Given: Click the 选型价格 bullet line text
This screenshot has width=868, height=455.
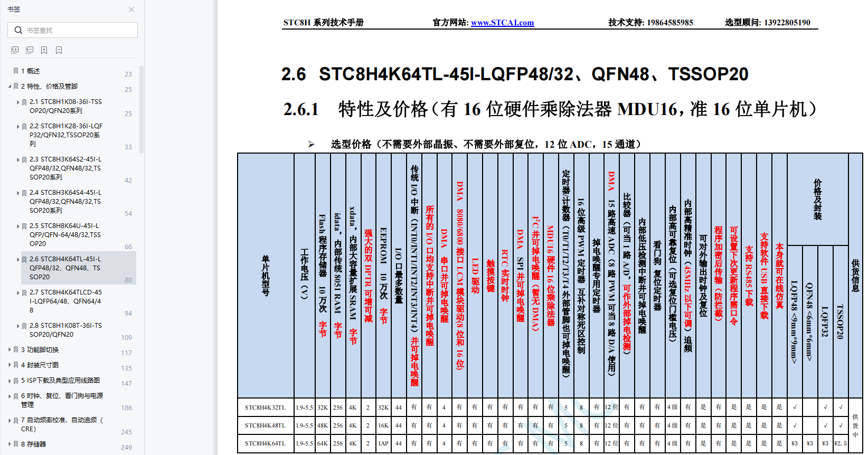Looking at the screenshot, I should pos(486,144).
